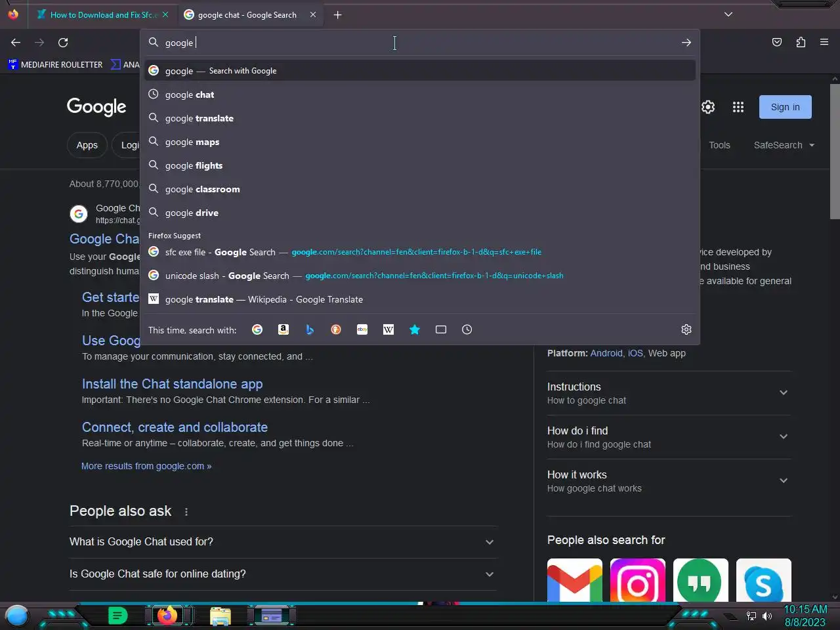Screen dimensions: 840x630
Task: Open the Skype thumbnail in related searches
Action: (x=764, y=580)
